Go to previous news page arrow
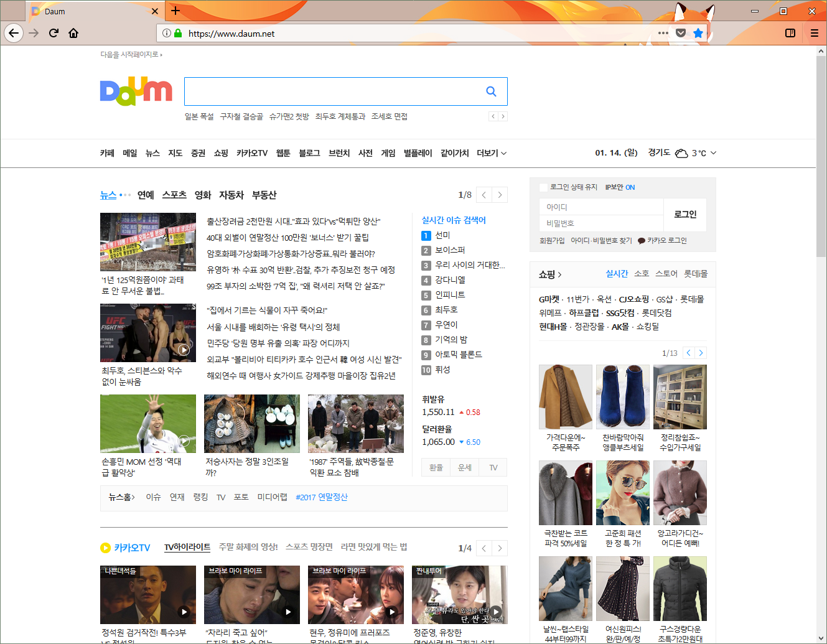Image resolution: width=827 pixels, height=644 pixels. (x=484, y=195)
